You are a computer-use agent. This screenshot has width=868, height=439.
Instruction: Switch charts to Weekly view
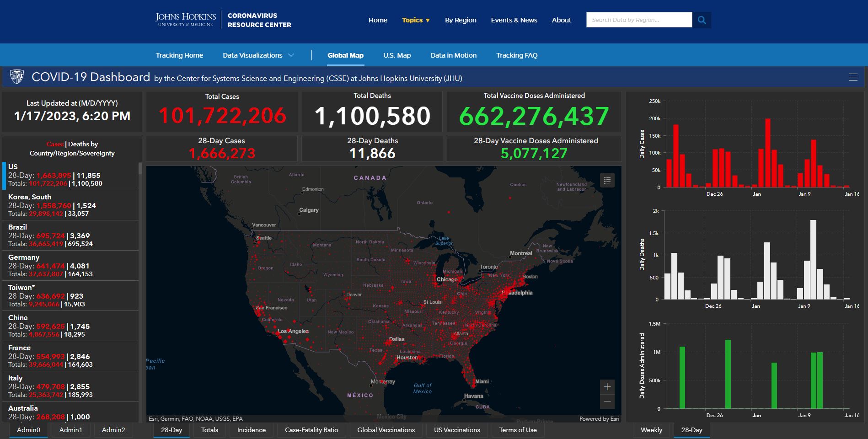click(651, 430)
